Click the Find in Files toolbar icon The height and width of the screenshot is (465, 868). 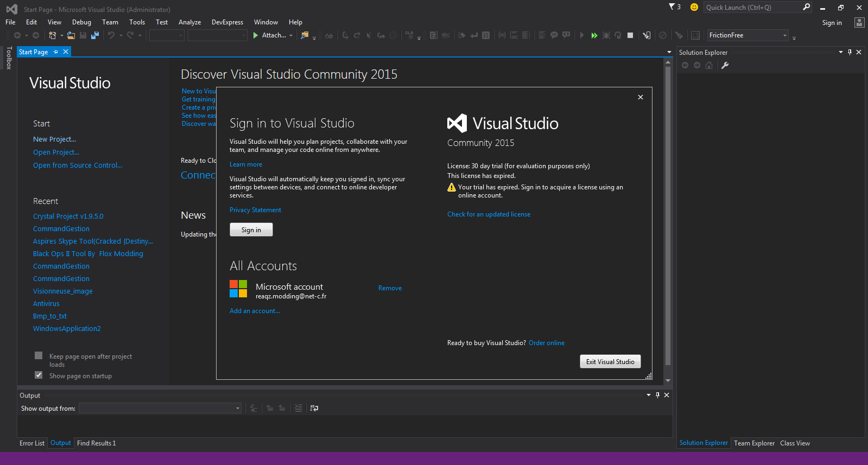point(305,35)
